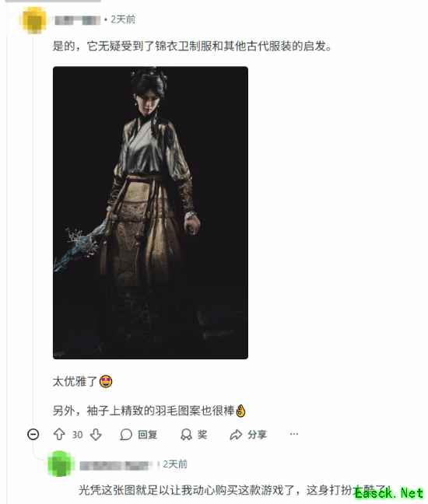
Task: Open the blurred username of reply author
Action: tap(117, 465)
